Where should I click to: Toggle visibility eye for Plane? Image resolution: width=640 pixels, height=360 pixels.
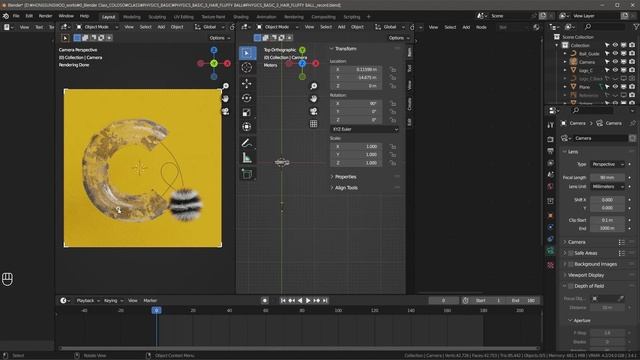click(615, 87)
